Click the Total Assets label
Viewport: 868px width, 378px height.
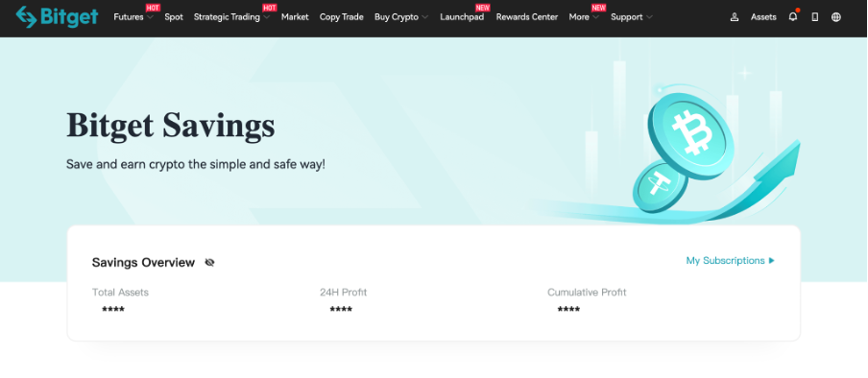pyautogui.click(x=120, y=293)
